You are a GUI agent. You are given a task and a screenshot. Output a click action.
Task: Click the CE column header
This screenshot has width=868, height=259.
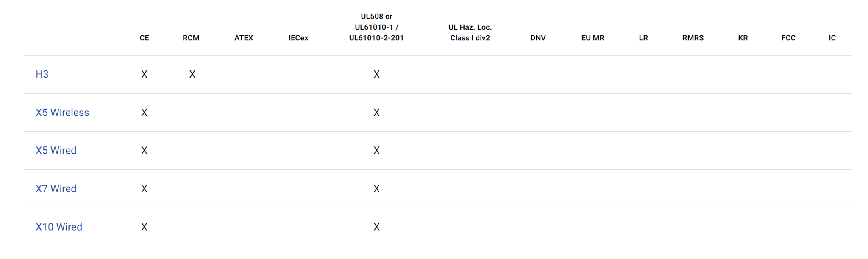click(x=144, y=38)
